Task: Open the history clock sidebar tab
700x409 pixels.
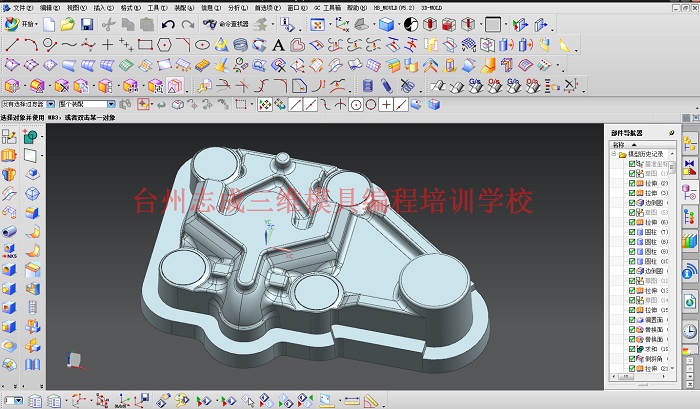Action: pyautogui.click(x=690, y=331)
